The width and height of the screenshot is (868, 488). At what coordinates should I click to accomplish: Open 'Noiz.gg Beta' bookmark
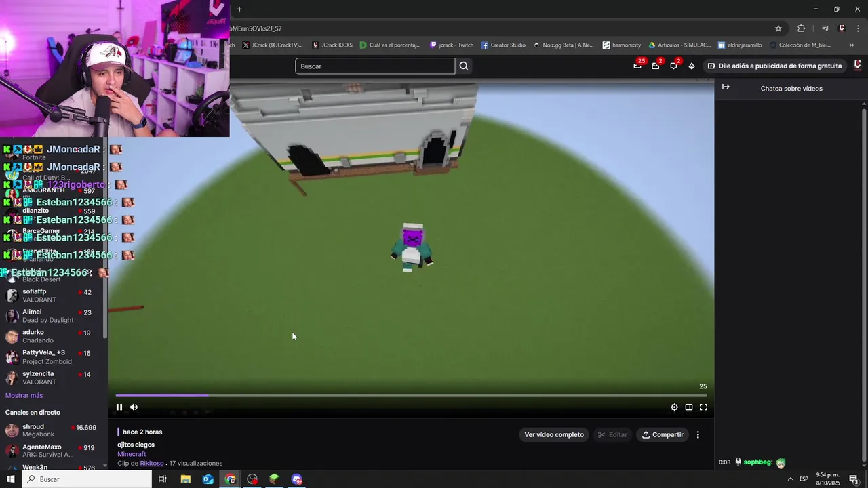point(564,45)
